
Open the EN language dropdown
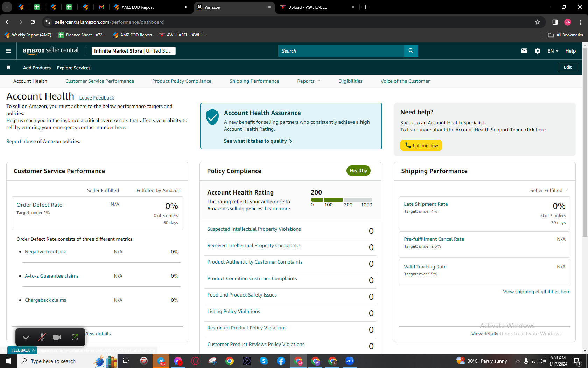coord(553,51)
